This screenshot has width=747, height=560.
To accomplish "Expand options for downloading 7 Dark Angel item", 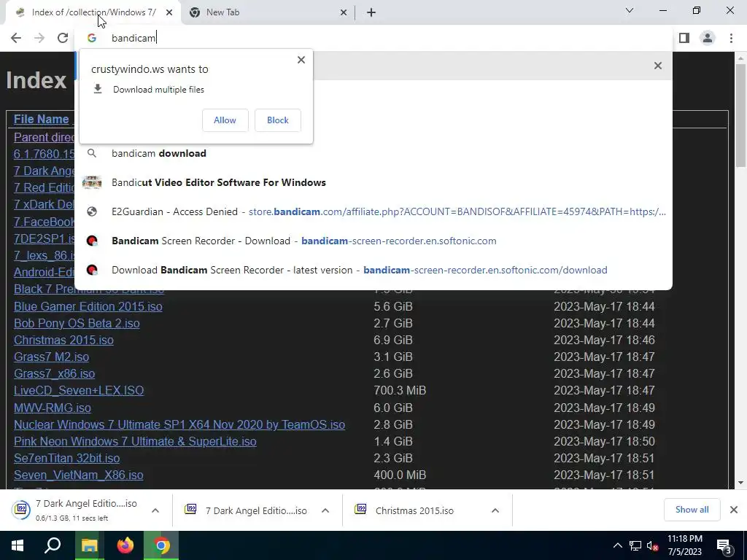I will (x=155, y=510).
